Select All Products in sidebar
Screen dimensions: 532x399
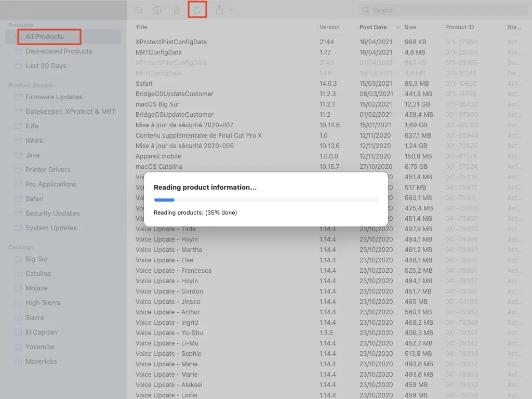63,37
